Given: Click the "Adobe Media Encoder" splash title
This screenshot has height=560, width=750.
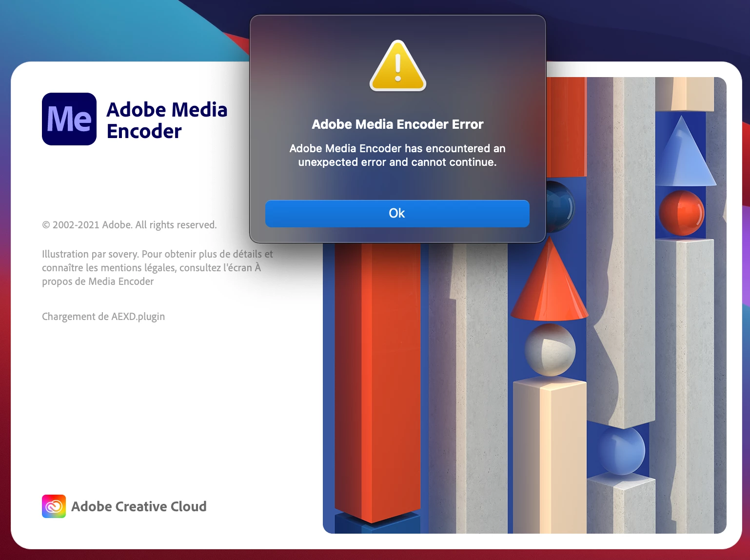Looking at the screenshot, I should [x=167, y=120].
